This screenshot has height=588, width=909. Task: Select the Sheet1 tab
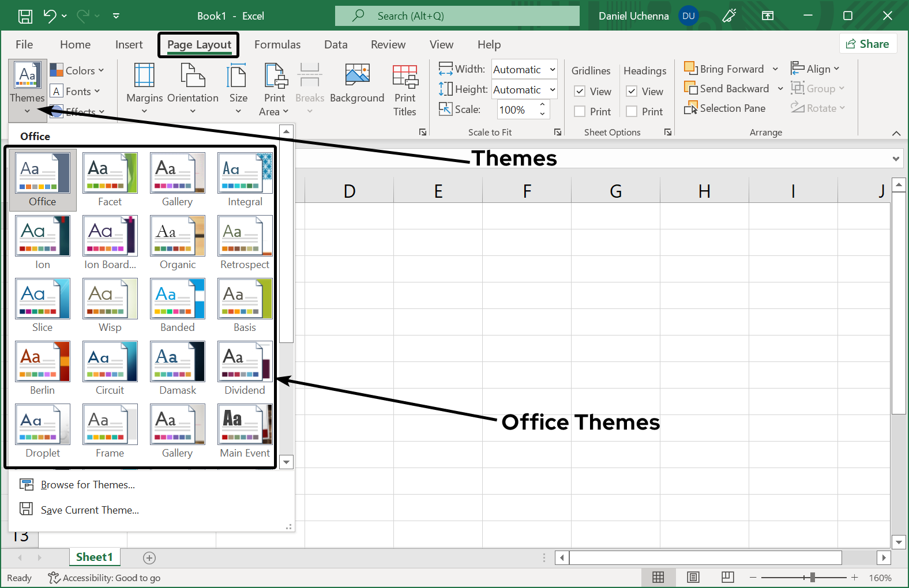coord(95,557)
